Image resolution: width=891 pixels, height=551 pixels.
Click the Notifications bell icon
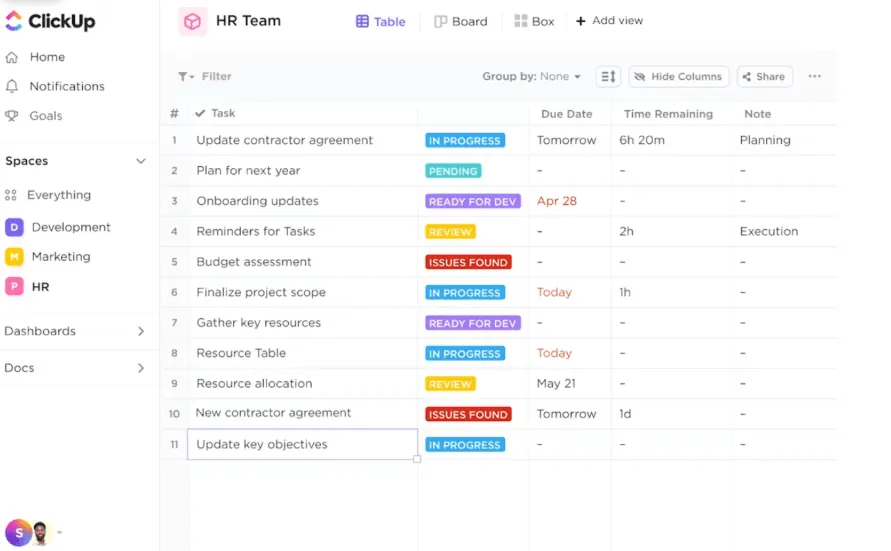(12, 86)
